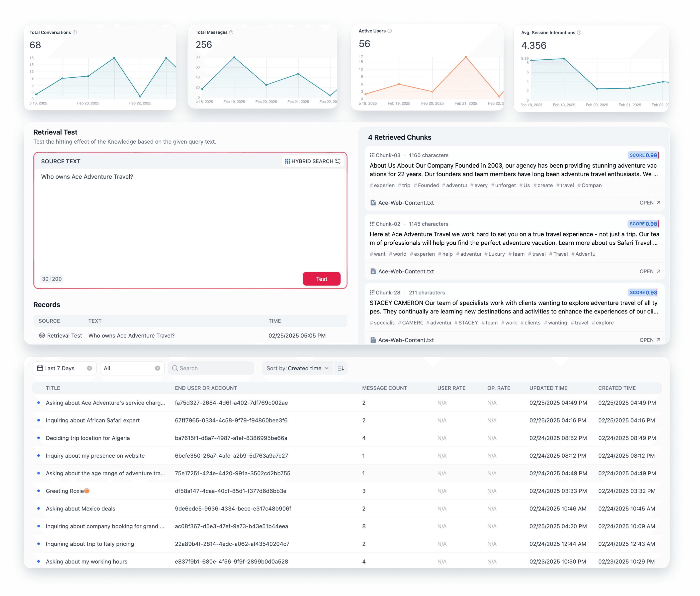
Task: Click the log Search input field
Action: coord(211,368)
